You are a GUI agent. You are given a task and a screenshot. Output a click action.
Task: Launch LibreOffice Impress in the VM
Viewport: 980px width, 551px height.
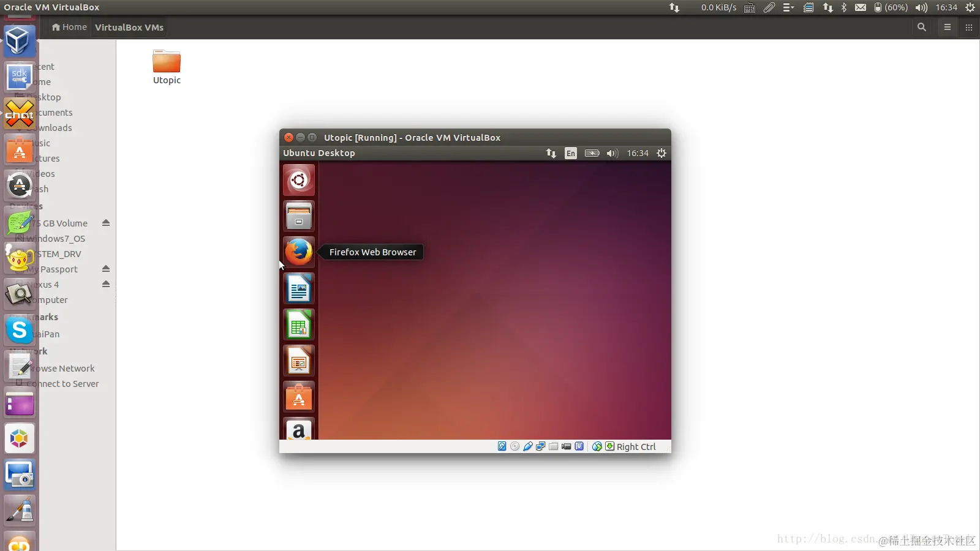pos(299,361)
